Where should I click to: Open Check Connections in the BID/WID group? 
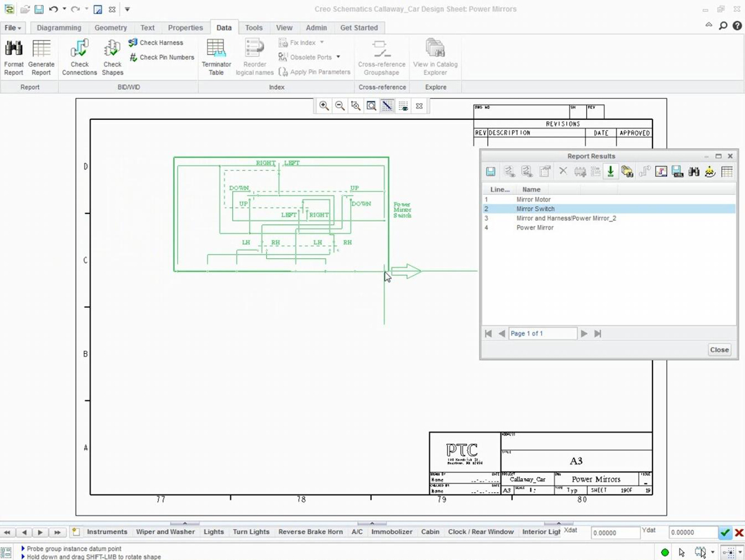coord(79,56)
